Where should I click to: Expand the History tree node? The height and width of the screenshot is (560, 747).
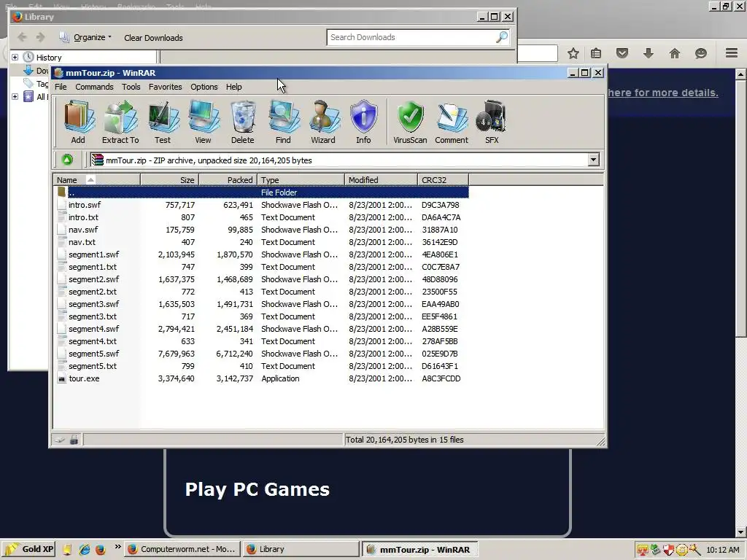point(15,57)
